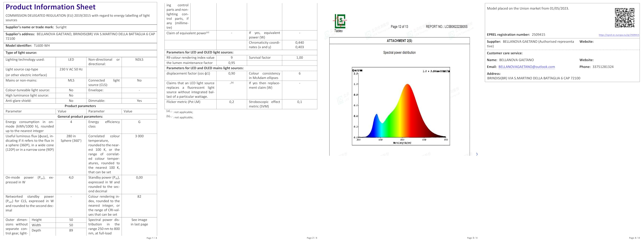Select the R9 colour rendering value "9"
The height and width of the screenshot is (240, 644).
(x=231, y=58)
